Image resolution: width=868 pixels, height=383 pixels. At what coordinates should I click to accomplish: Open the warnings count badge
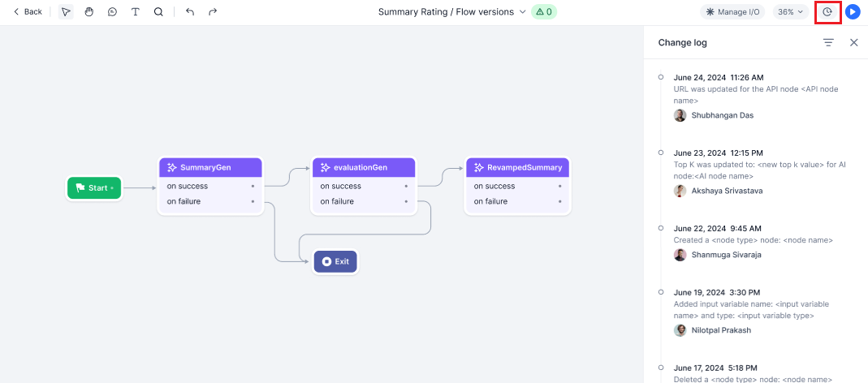[x=543, y=12]
